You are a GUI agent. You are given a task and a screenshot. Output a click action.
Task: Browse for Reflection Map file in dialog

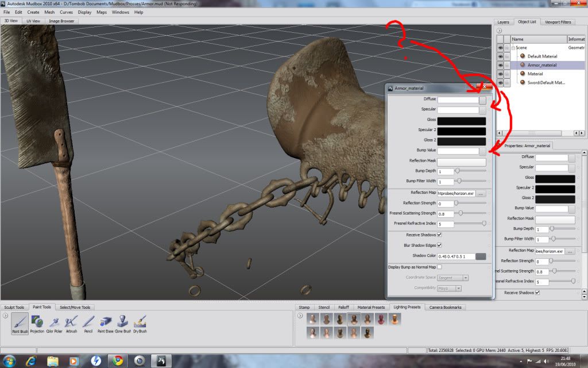[x=481, y=194]
